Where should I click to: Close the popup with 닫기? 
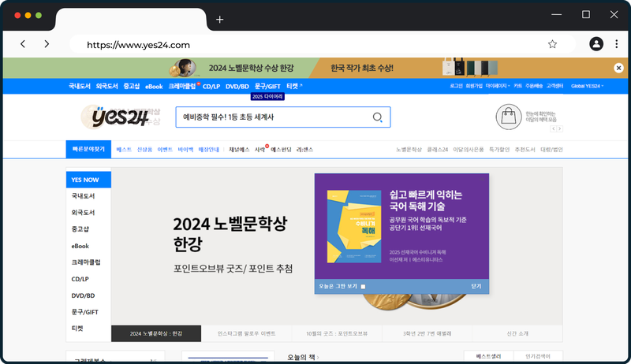point(476,286)
